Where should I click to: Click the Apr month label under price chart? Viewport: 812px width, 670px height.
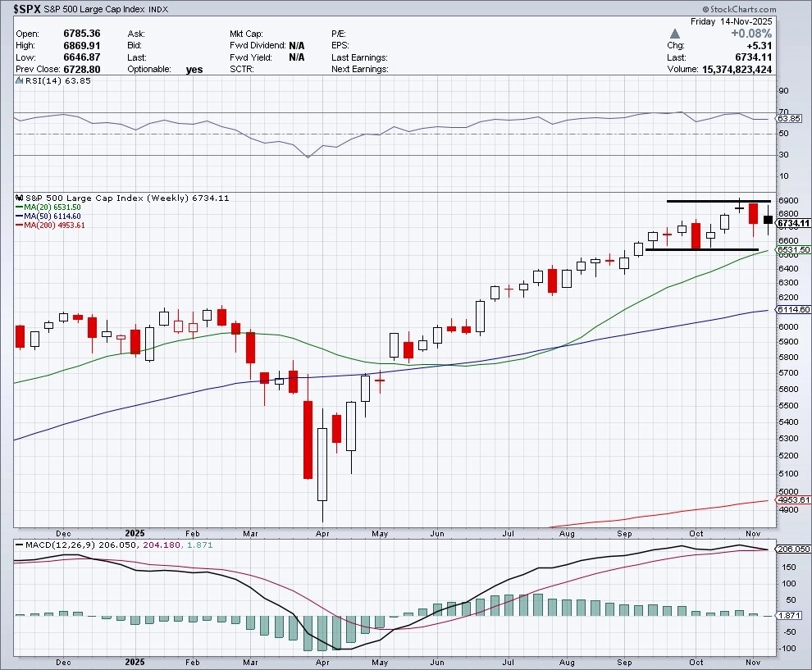pos(322,533)
